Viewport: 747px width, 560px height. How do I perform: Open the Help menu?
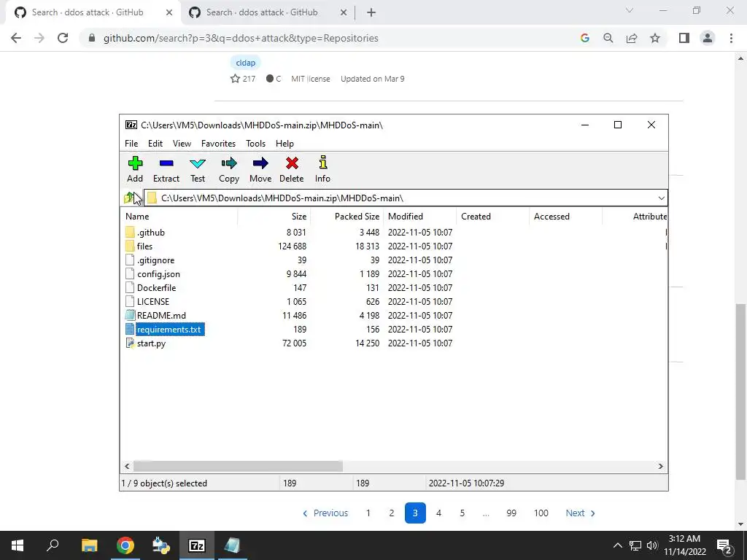tap(285, 144)
